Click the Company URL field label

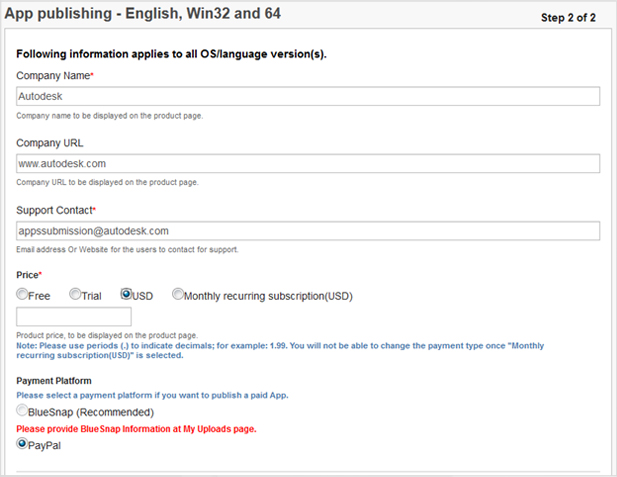[x=50, y=143]
